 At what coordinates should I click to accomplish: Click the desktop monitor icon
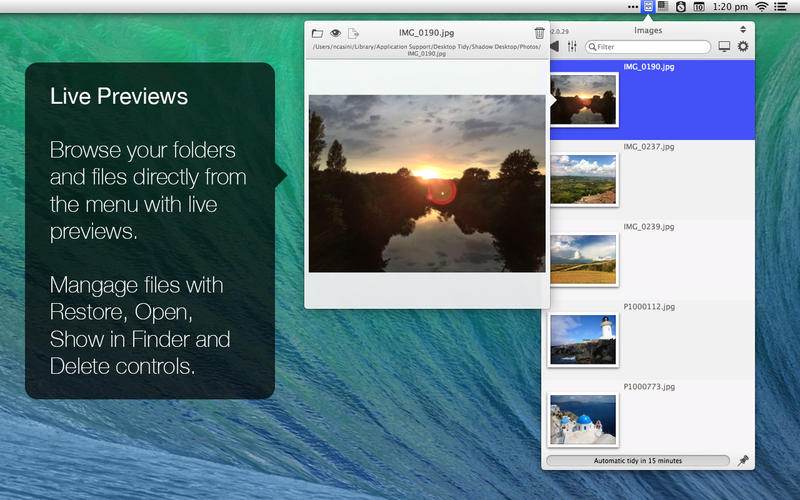pyautogui.click(x=724, y=46)
